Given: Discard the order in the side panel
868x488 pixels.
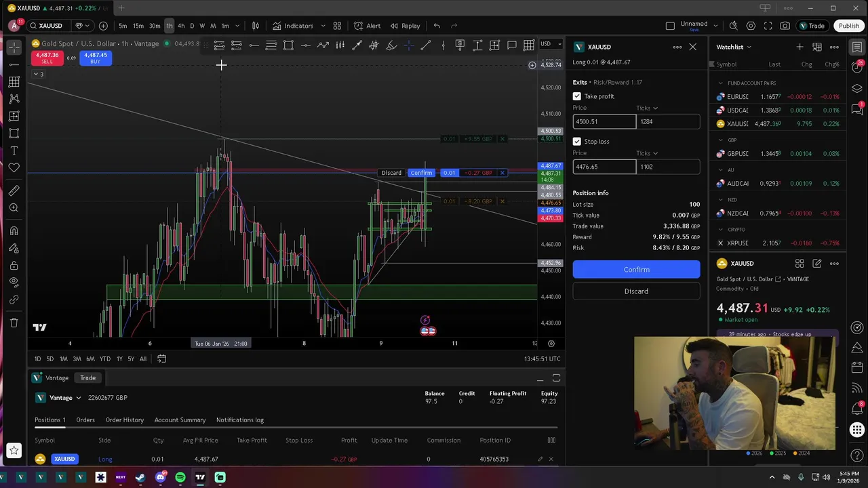Looking at the screenshot, I should click(636, 291).
